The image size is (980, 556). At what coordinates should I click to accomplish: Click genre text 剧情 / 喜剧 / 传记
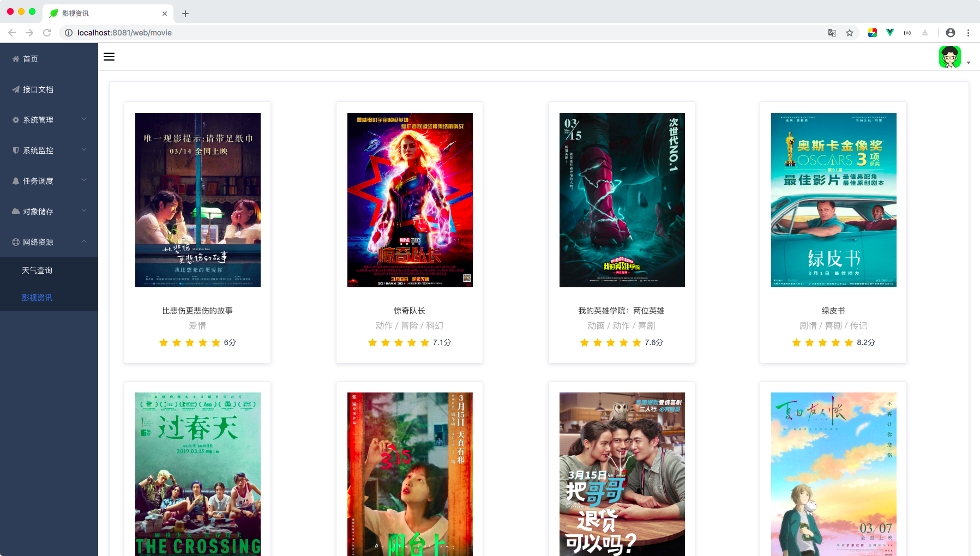pos(833,325)
